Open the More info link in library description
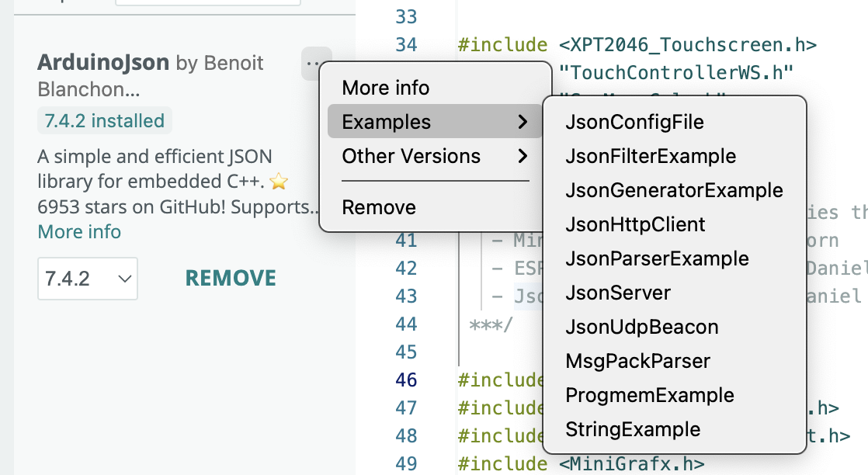 pyautogui.click(x=78, y=231)
